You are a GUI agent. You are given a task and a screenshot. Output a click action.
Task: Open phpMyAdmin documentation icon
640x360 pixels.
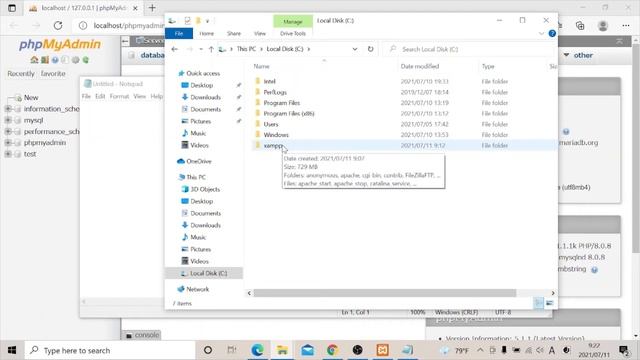click(55, 60)
